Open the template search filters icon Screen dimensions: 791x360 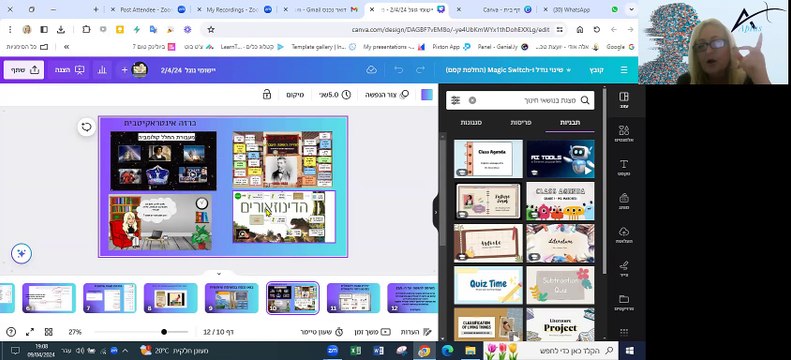tap(456, 100)
